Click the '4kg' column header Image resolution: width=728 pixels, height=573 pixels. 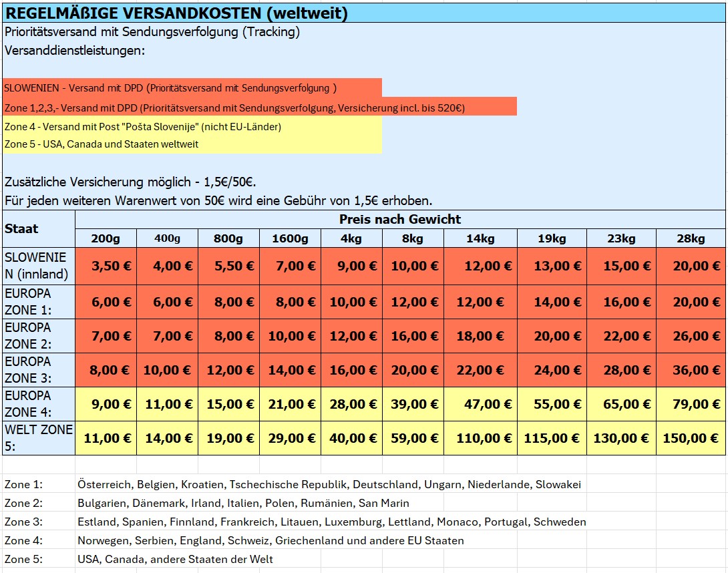[x=351, y=238]
